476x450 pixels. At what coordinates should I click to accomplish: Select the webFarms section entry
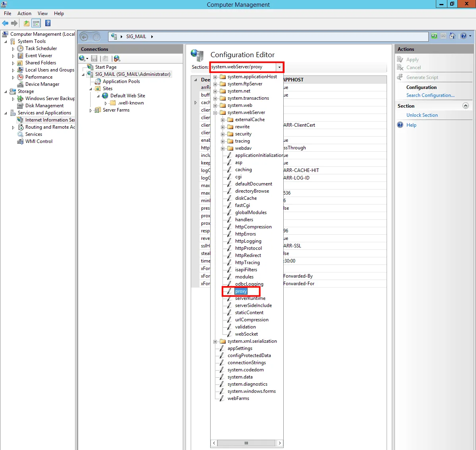[x=238, y=398]
